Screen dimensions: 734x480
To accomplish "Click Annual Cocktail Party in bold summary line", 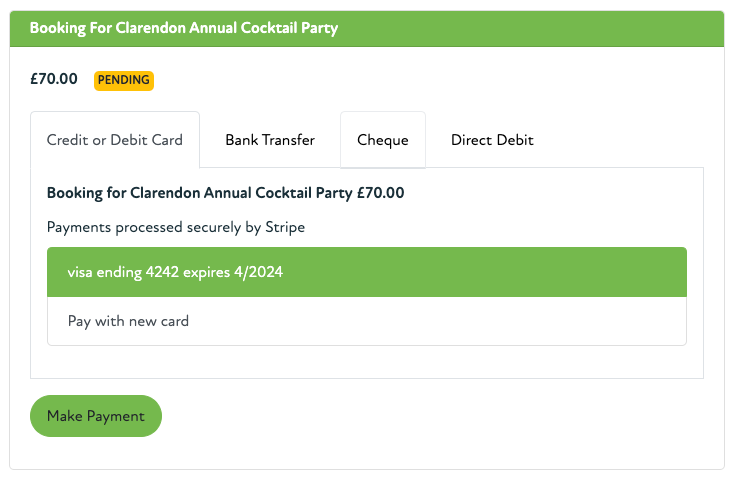I will (x=277, y=192).
